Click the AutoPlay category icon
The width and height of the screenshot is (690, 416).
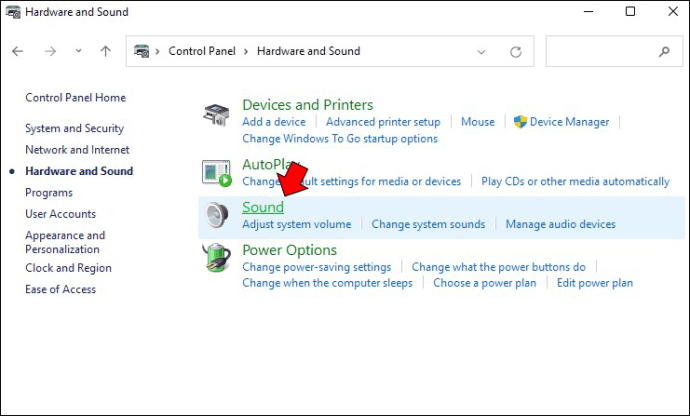click(217, 173)
